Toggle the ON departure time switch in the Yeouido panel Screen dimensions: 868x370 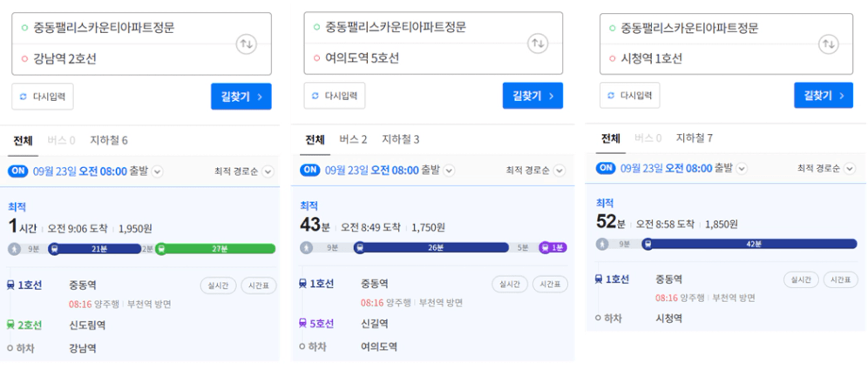(310, 170)
